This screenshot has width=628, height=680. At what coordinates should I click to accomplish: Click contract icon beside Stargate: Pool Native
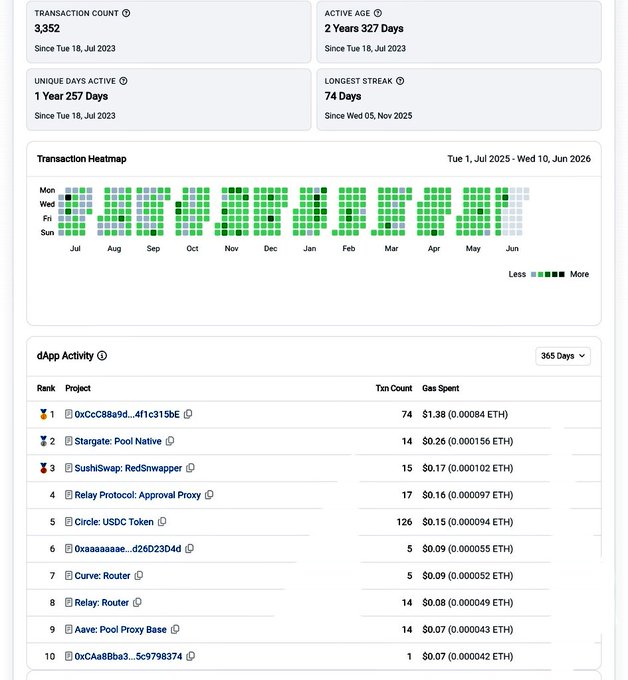(69, 441)
